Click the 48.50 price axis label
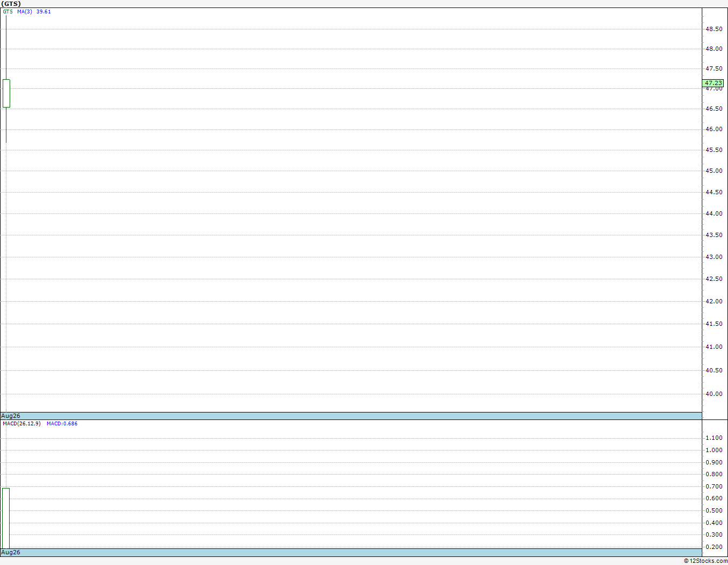Screen dimensions: 728x565 [x=714, y=29]
